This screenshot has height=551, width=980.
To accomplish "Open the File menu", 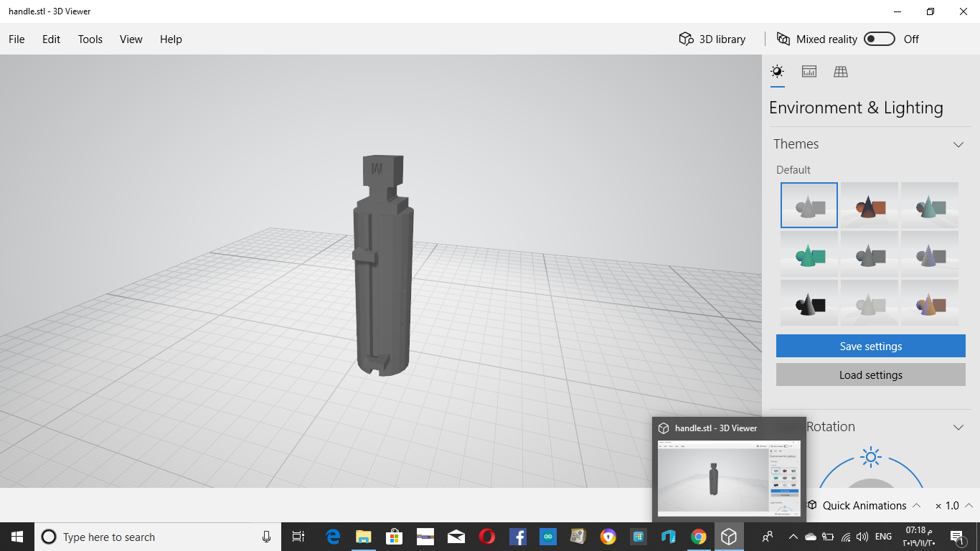I will [17, 39].
